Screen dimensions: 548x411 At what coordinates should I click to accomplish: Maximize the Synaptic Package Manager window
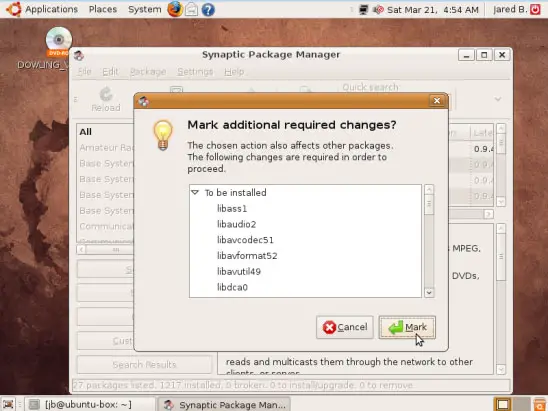(484, 55)
